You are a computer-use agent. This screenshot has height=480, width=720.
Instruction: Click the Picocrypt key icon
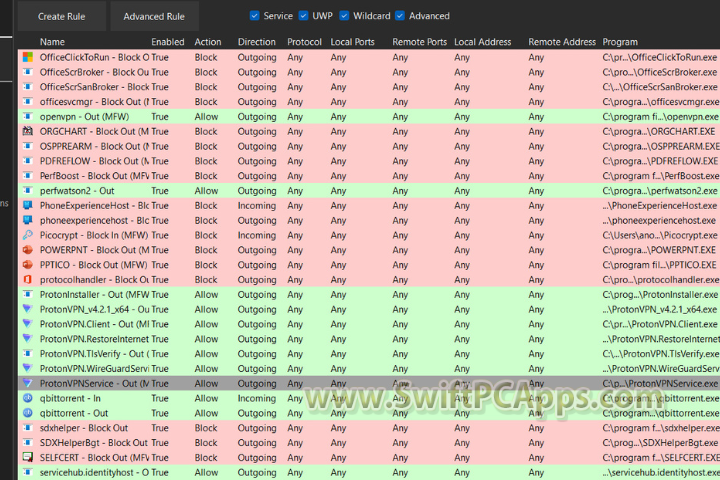tap(28, 235)
